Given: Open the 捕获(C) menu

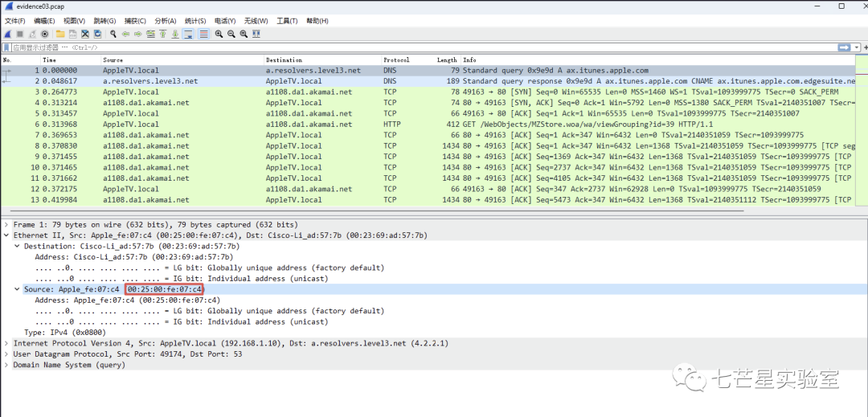Looking at the screenshot, I should (x=135, y=21).
